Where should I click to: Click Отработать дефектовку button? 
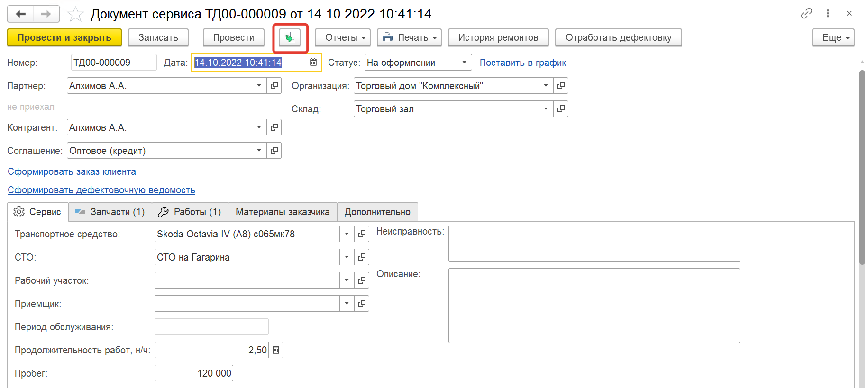tap(619, 37)
